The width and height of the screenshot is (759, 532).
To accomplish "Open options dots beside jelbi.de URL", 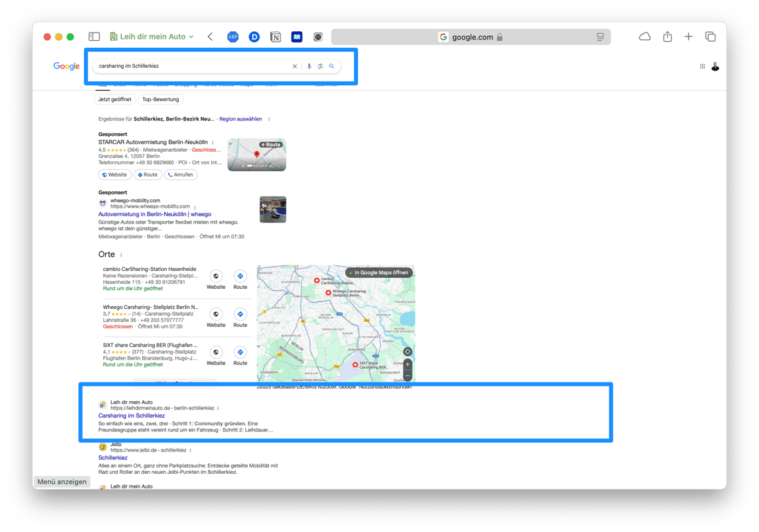I will [x=190, y=451].
